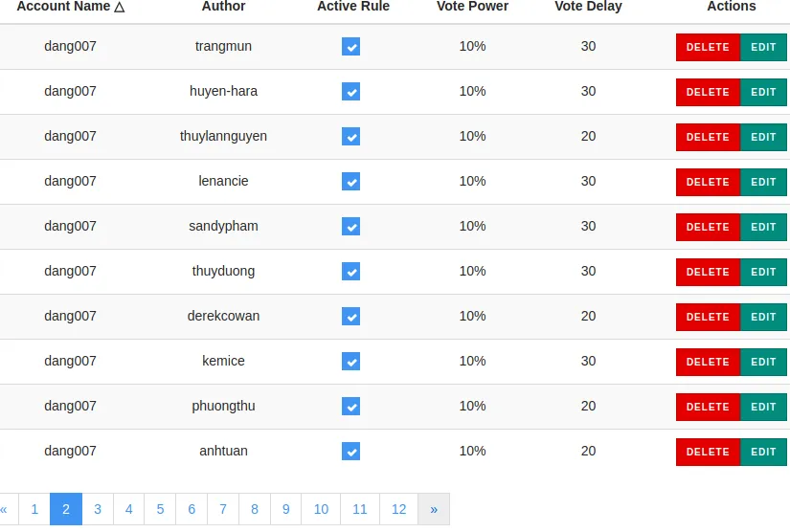Delete the huyen-hara rule
The image size is (790, 532).
708,92
